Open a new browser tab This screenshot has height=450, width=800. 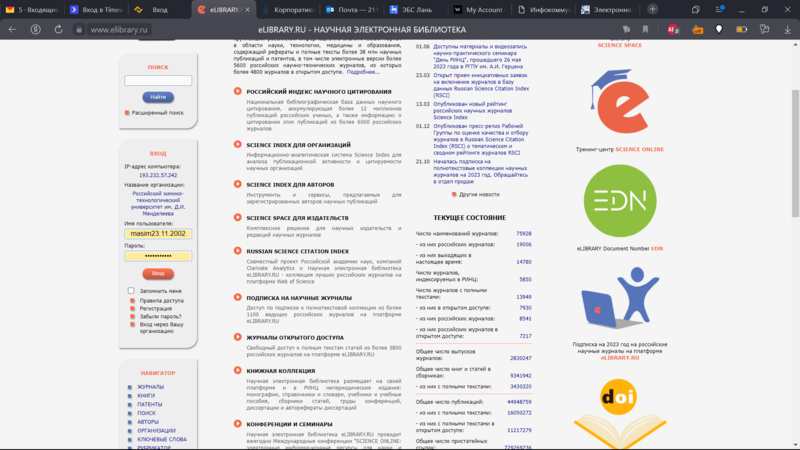tap(652, 9)
